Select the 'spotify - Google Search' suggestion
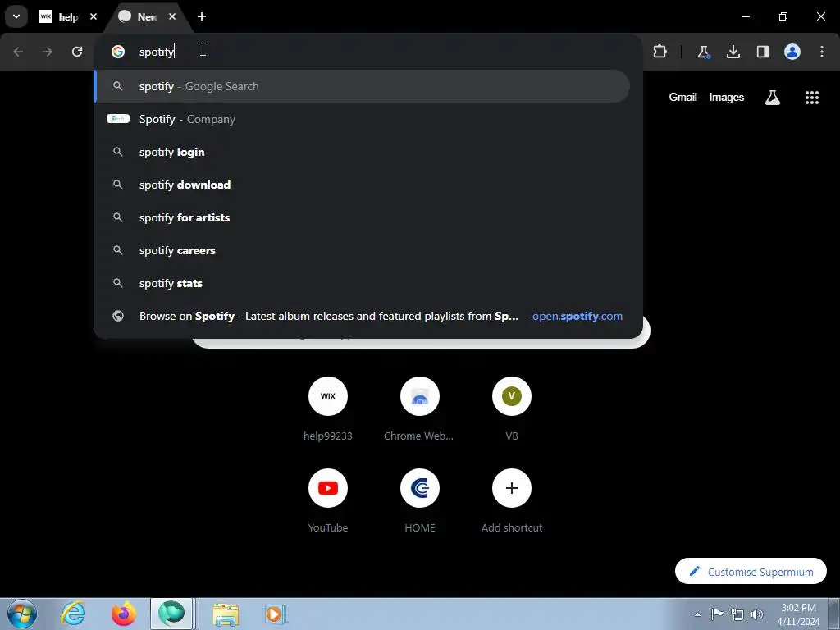 pyautogui.click(x=362, y=86)
